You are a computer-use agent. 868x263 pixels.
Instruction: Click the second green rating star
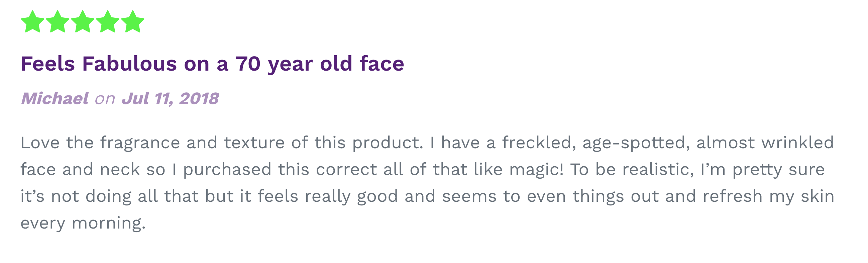(x=57, y=22)
